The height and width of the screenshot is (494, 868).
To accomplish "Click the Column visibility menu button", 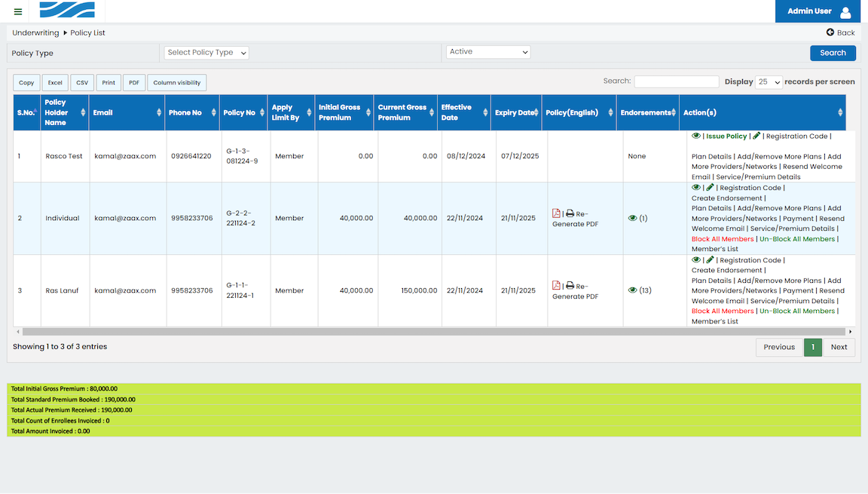I will 176,83.
